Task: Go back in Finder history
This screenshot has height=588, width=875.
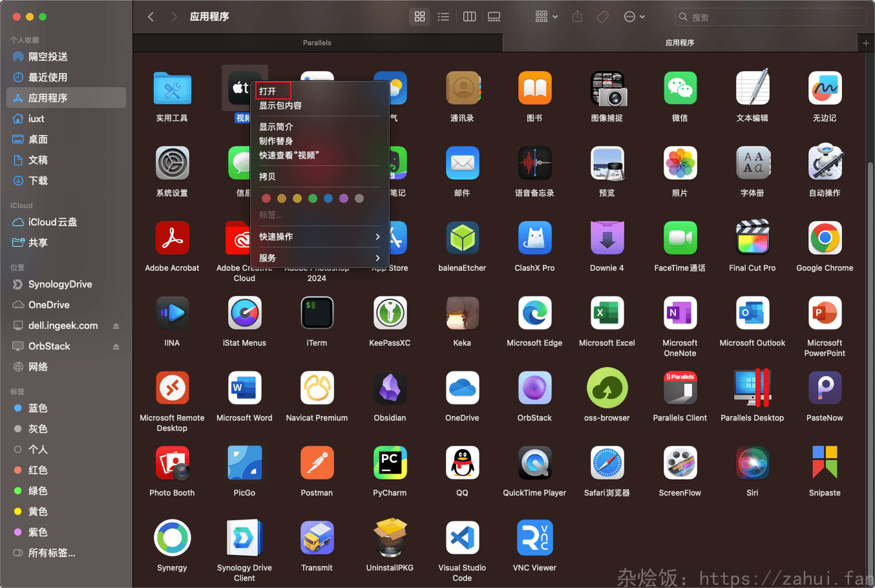Action: tap(151, 17)
